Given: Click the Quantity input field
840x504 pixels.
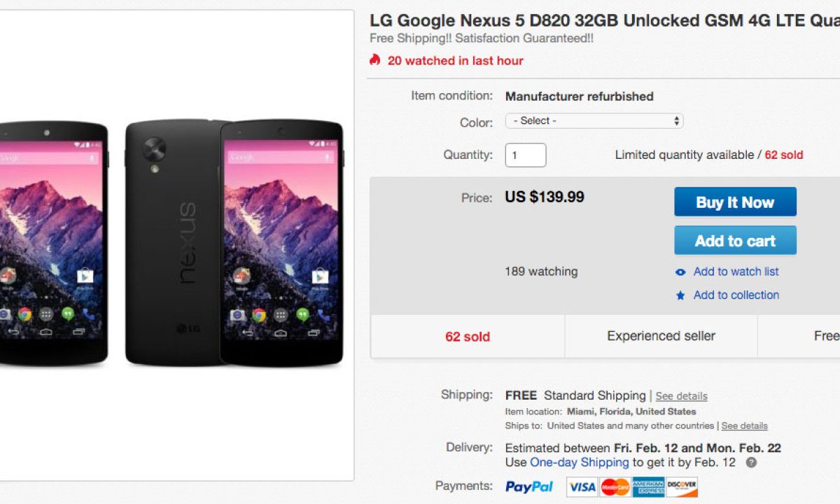Looking at the screenshot, I should (x=525, y=155).
